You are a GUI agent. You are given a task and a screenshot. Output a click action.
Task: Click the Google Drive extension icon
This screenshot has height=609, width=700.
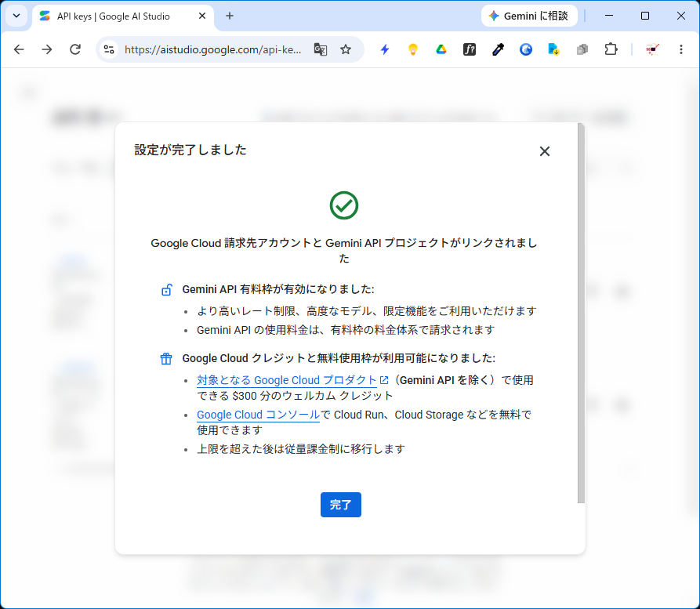(441, 49)
